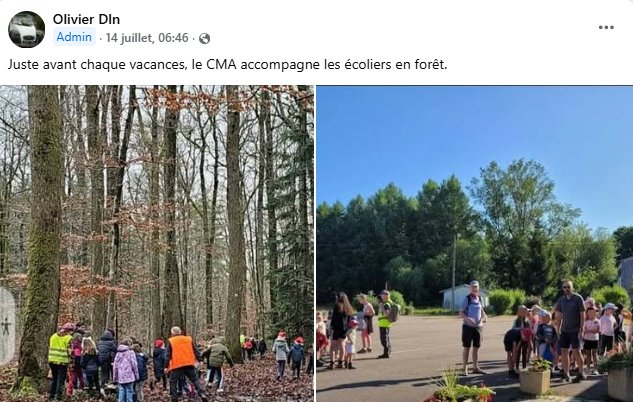Open the 14 juillet, 06:46 timestamp link
The image size is (633, 402).
[147, 38]
